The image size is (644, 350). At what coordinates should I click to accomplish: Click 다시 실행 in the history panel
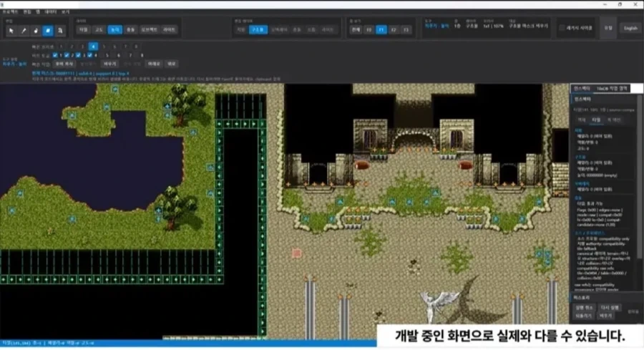(610, 307)
